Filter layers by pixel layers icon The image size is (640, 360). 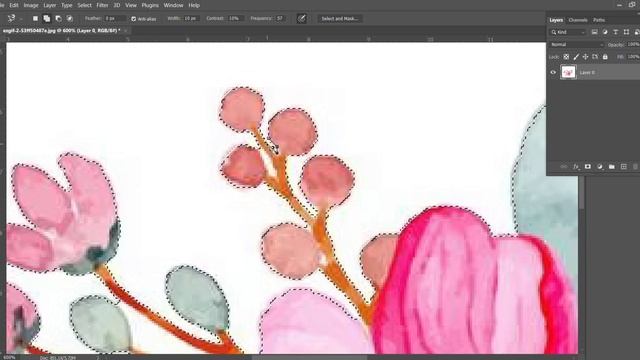tap(594, 32)
